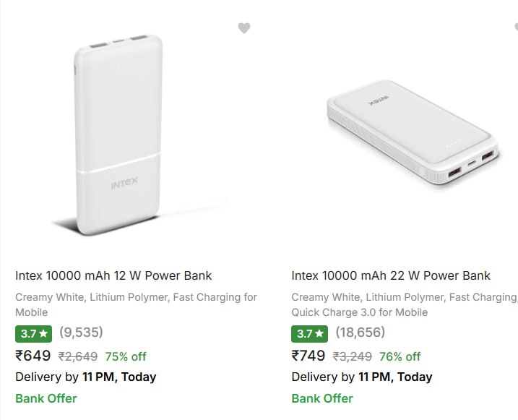Click the 12 W power bank description text
The height and width of the screenshot is (420, 518).
point(136,304)
